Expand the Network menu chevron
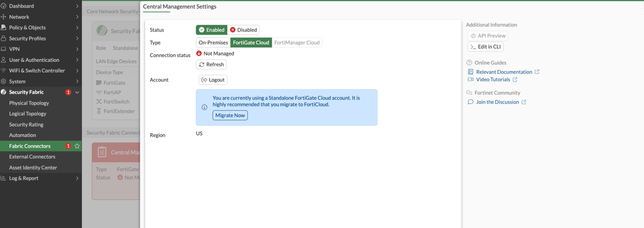 [77, 17]
